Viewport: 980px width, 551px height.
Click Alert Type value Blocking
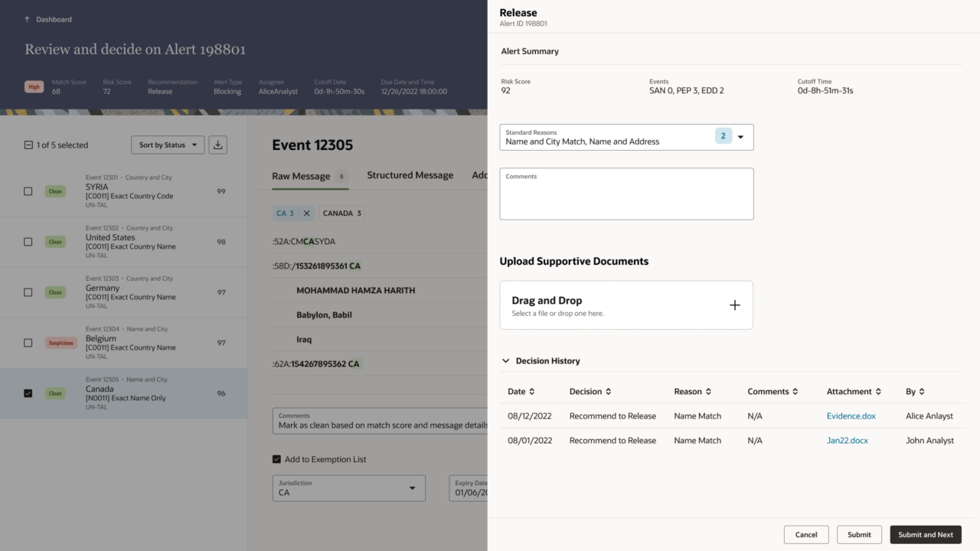(227, 92)
